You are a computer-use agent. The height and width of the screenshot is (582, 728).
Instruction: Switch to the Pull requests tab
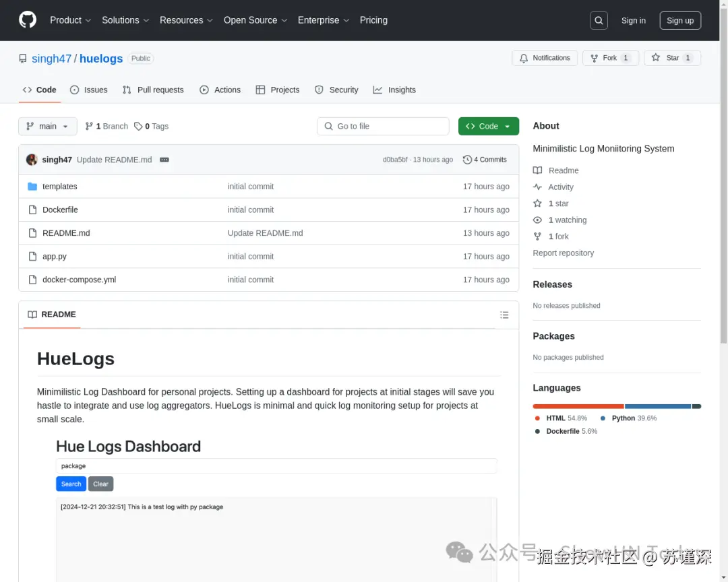click(153, 90)
